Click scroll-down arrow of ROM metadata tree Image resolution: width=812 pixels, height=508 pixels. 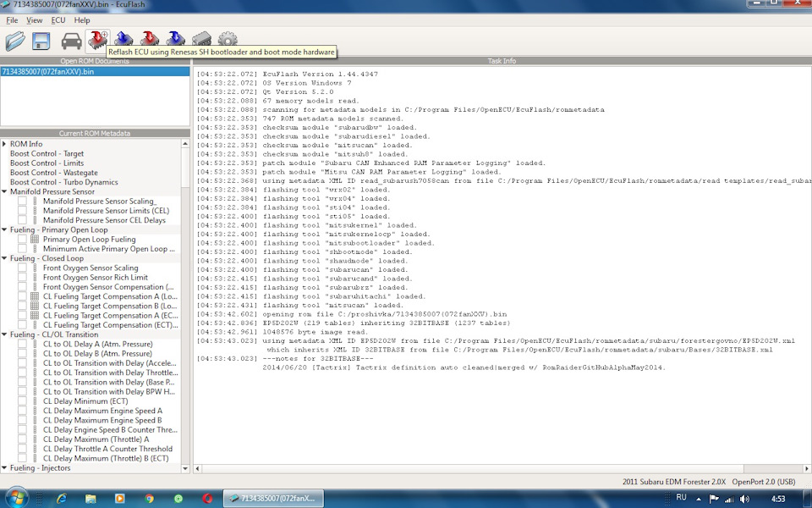[185, 468]
